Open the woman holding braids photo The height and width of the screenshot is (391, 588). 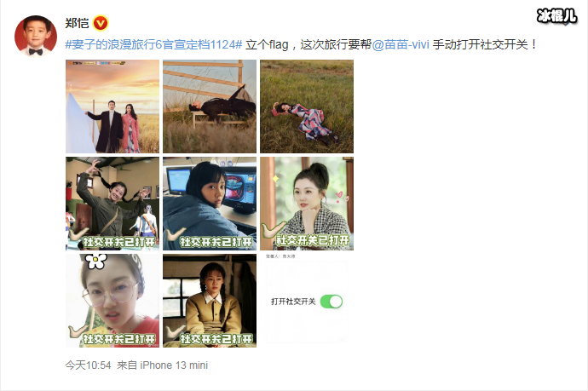112,204
